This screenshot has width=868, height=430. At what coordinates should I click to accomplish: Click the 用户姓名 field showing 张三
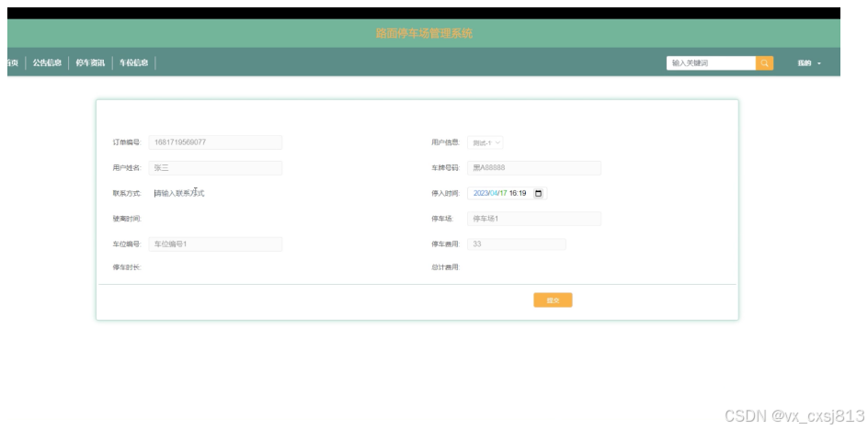215,168
